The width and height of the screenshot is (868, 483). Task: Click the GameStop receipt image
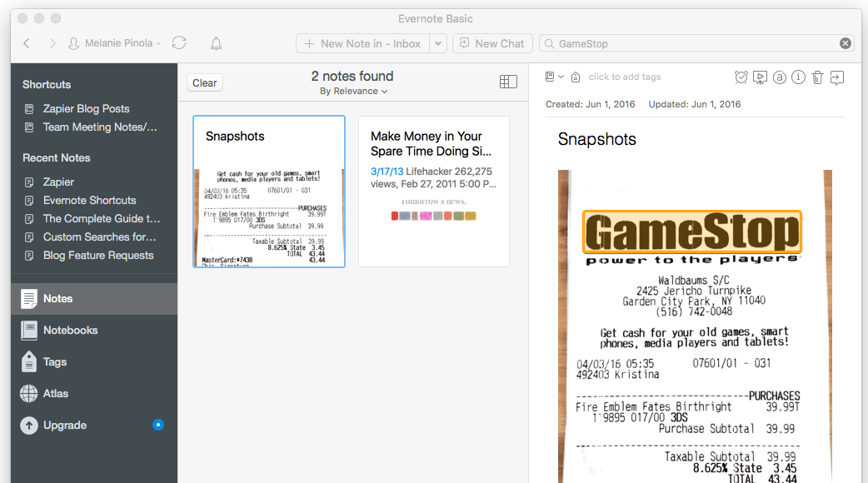[x=695, y=326]
